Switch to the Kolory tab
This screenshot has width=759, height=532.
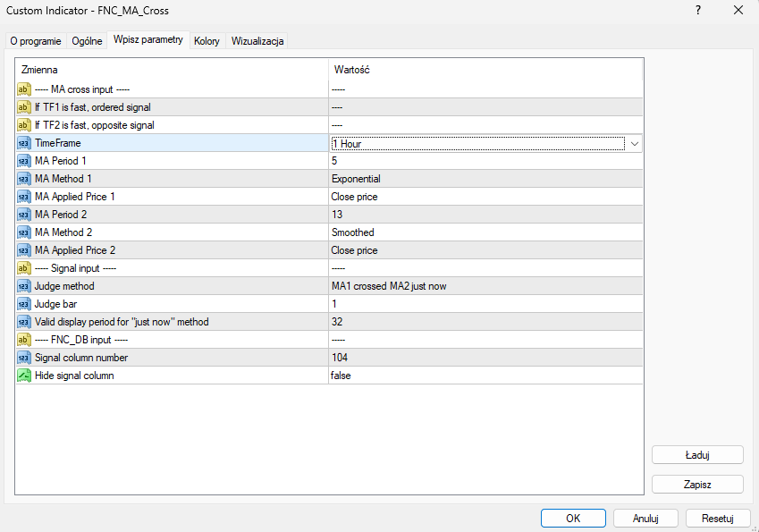pos(207,41)
